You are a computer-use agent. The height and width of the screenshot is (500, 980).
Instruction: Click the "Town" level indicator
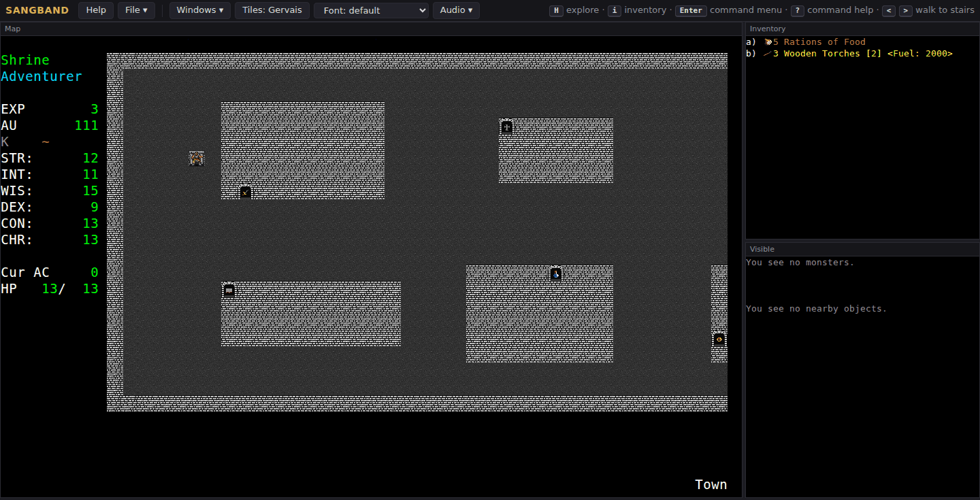click(711, 484)
